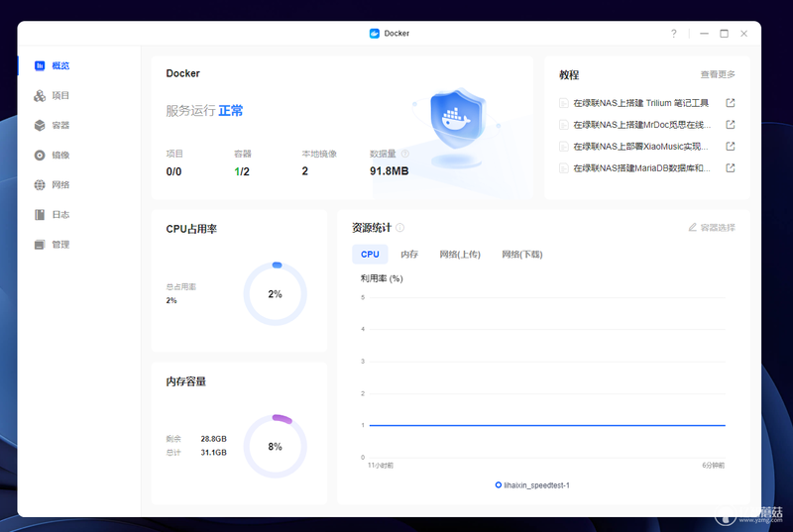Click the Docker whale icon in title bar
The image size is (793, 532).
tap(375, 34)
